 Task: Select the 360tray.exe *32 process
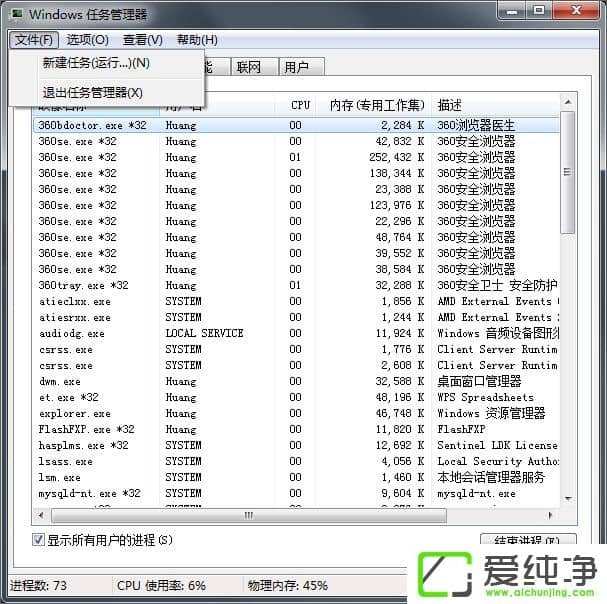[297, 285]
